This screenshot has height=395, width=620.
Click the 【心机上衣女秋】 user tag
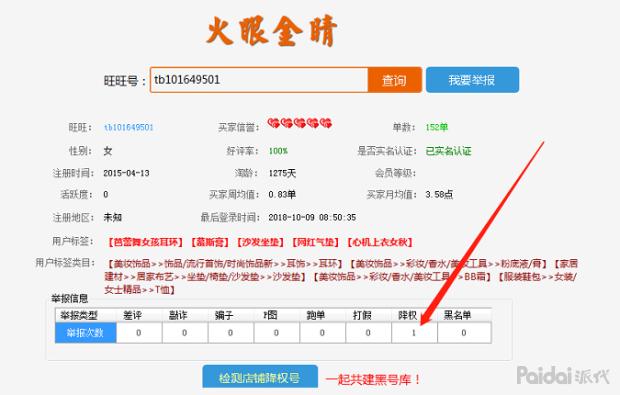380,242
